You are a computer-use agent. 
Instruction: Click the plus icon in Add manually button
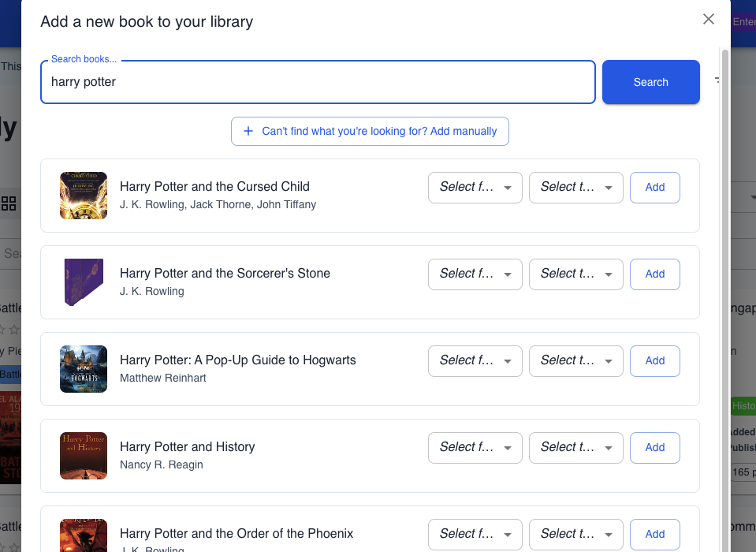coord(248,131)
